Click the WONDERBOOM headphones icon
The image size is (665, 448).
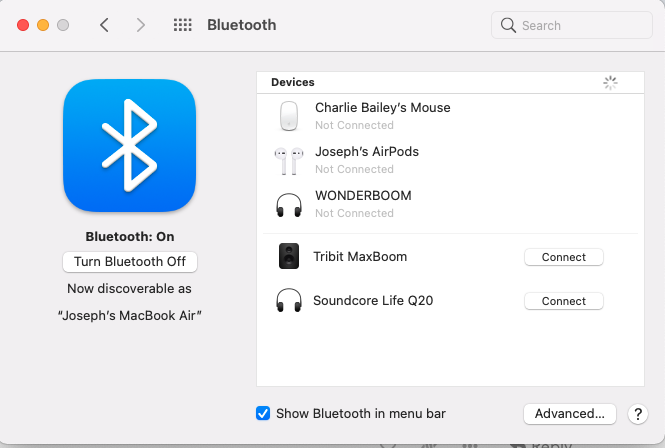click(x=289, y=205)
